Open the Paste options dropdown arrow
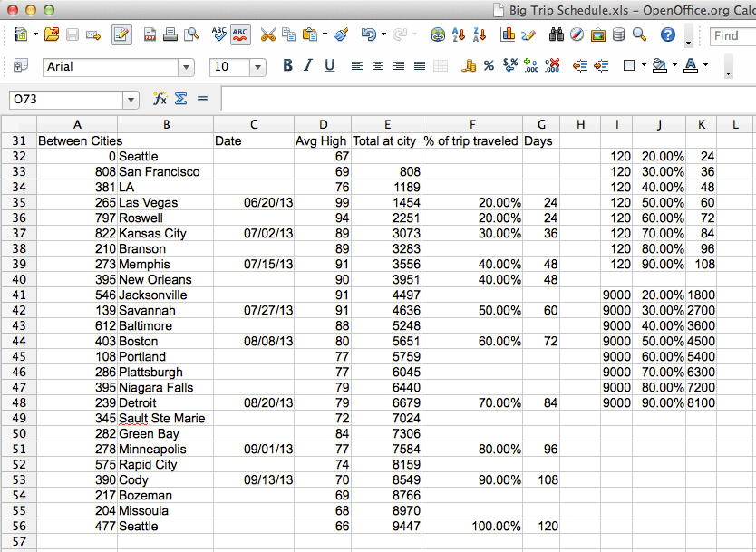This screenshot has height=552, width=756. pyautogui.click(x=325, y=34)
